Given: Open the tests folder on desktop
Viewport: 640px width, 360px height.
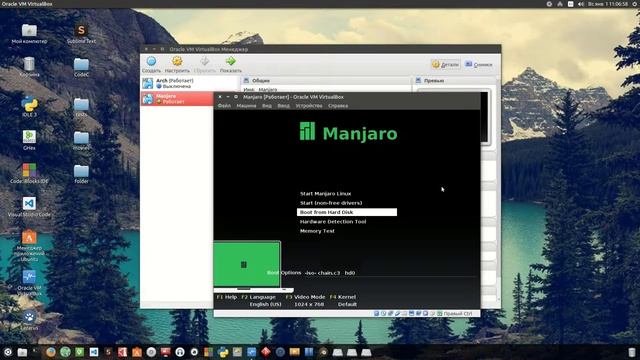Looking at the screenshot, I should 81,107.
